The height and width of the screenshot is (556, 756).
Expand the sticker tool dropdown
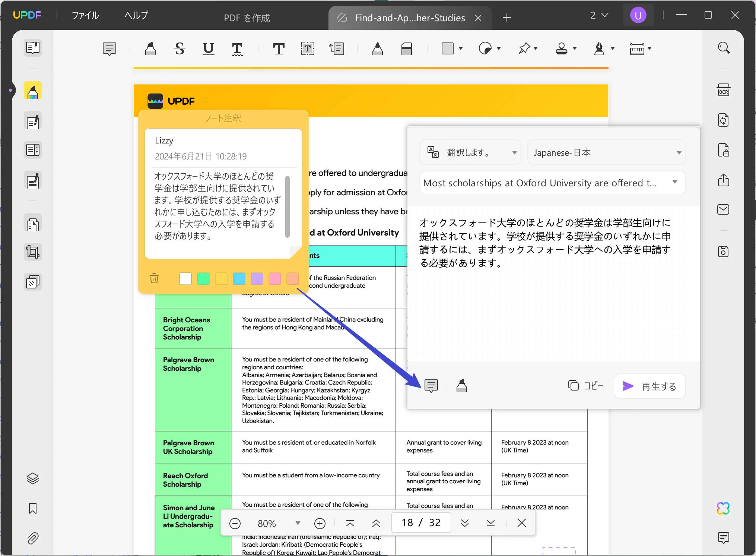(x=499, y=48)
